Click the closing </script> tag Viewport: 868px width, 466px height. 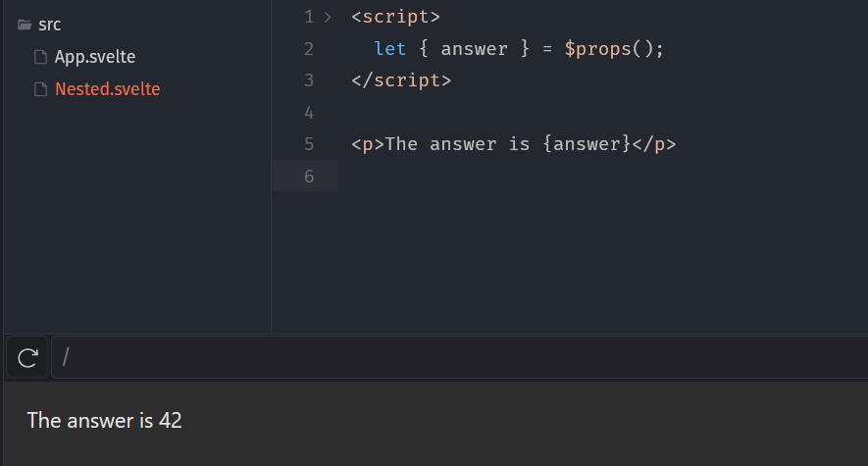[x=401, y=80]
